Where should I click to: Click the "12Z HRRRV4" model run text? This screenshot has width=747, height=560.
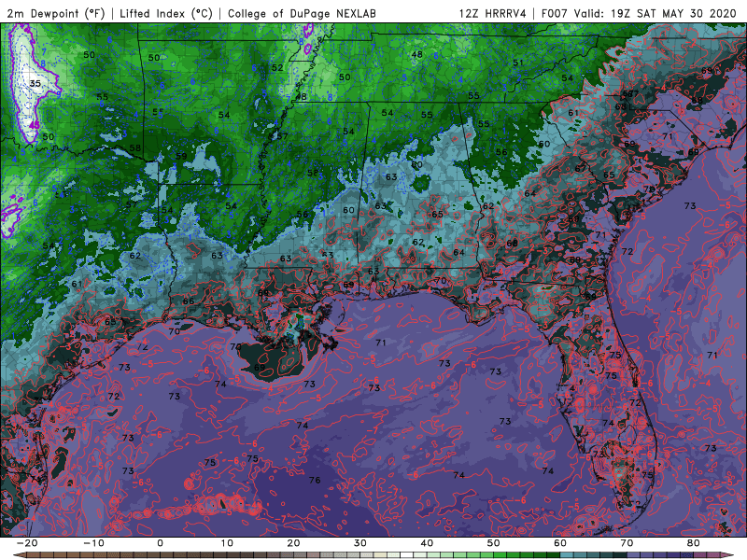coord(493,13)
